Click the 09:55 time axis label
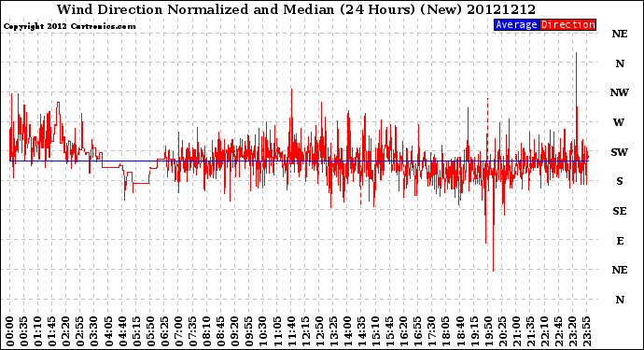 click(x=249, y=331)
